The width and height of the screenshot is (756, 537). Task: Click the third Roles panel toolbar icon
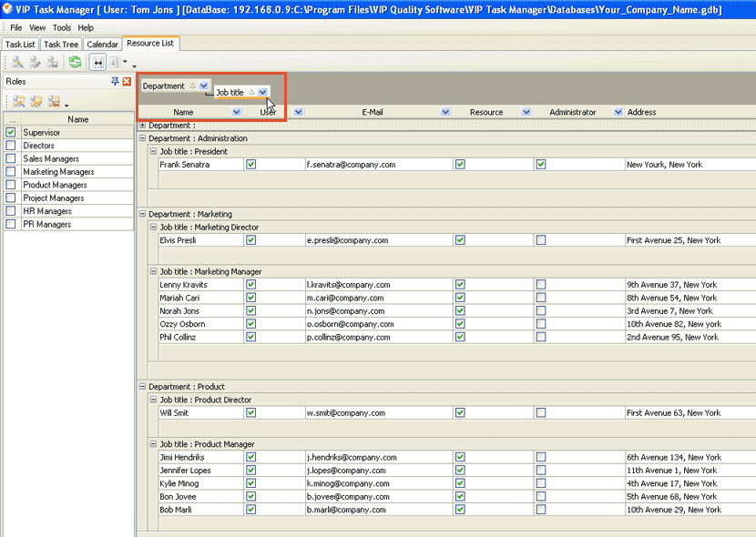pos(55,101)
